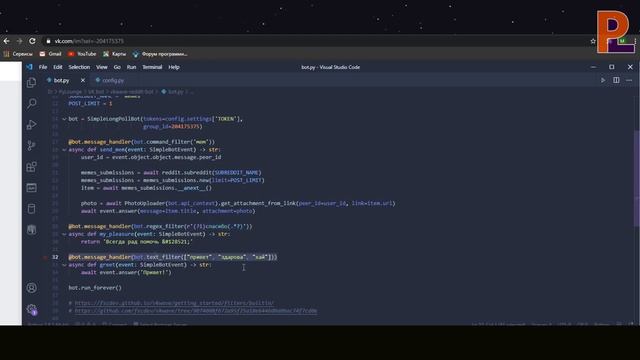
Task: Open the Explorer view in the activity bar
Action: click(x=31, y=82)
